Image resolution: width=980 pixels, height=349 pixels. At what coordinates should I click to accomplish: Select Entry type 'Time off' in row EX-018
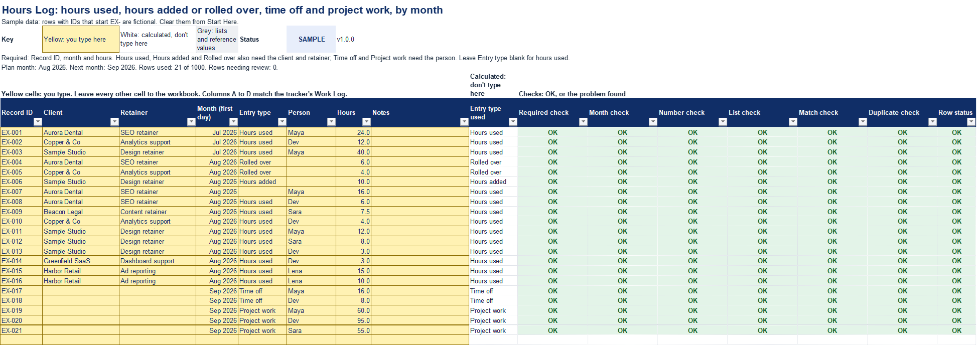262,300
